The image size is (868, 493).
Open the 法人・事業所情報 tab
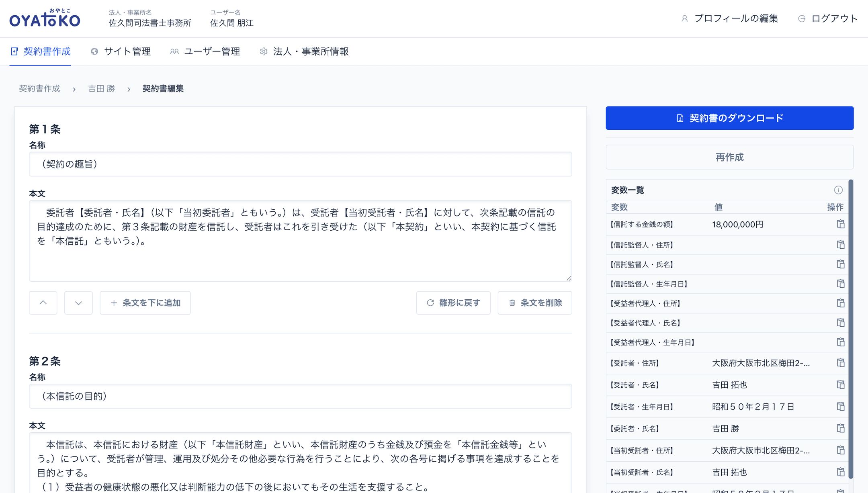click(304, 51)
